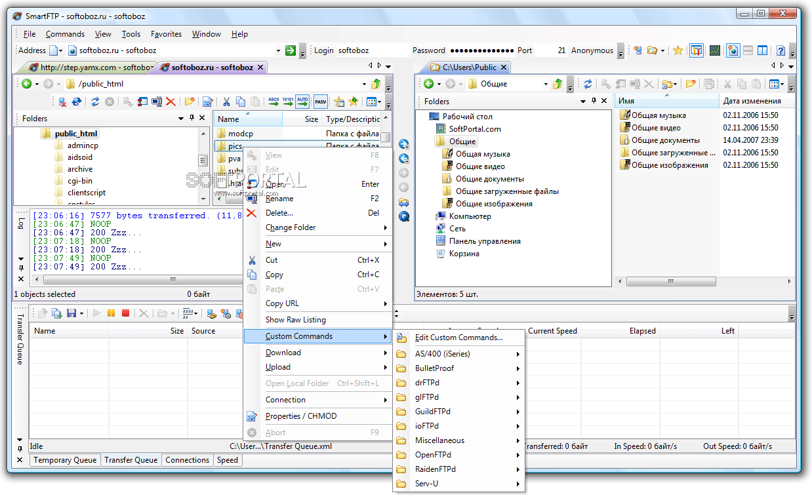Screen dimensions: 812x504
Task: Toggle PASV passive mode button
Action: click(x=321, y=102)
